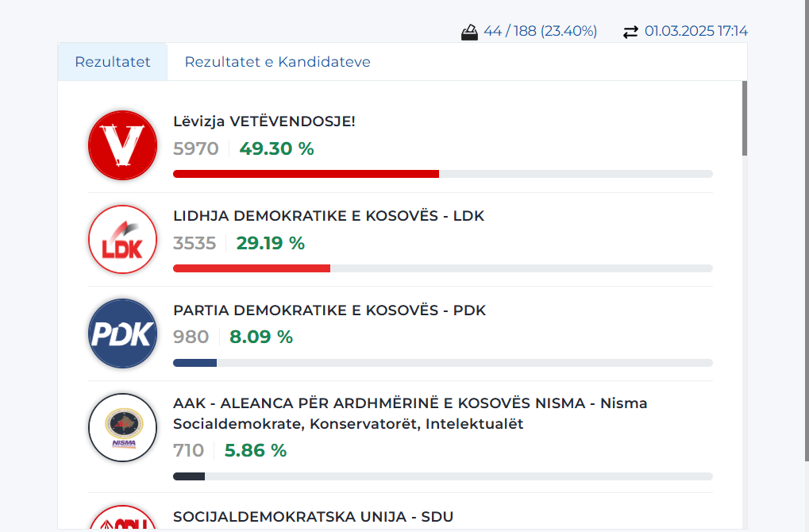
Task: Click the 29.19 % percentage
Action: [x=271, y=243]
